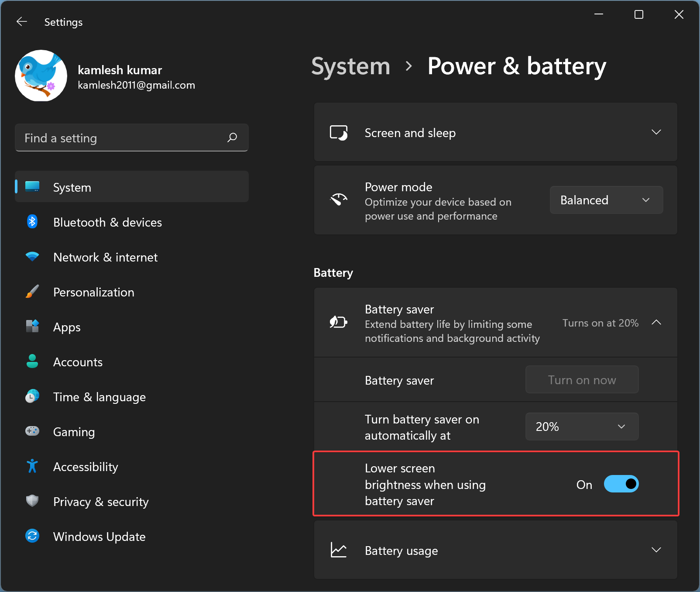Click the Windows Update sync icon
The image size is (700, 592).
click(x=32, y=536)
